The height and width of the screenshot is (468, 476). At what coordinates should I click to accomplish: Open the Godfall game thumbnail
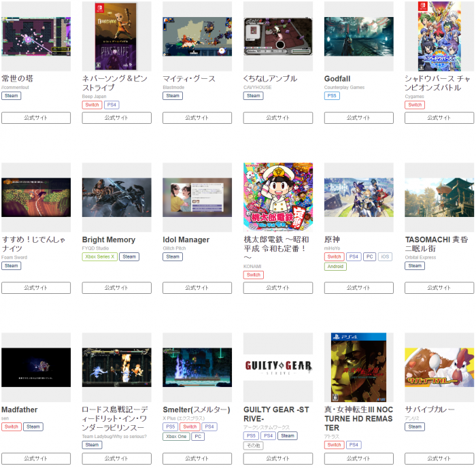pos(358,37)
